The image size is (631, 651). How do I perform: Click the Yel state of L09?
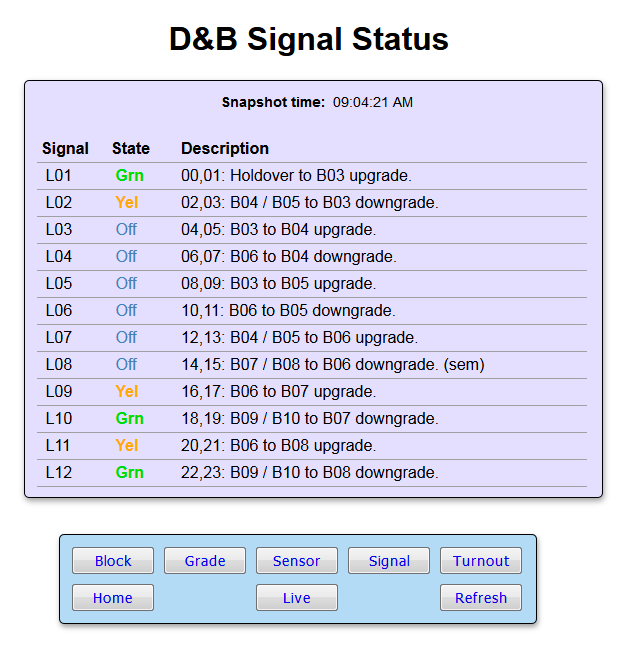point(127,392)
